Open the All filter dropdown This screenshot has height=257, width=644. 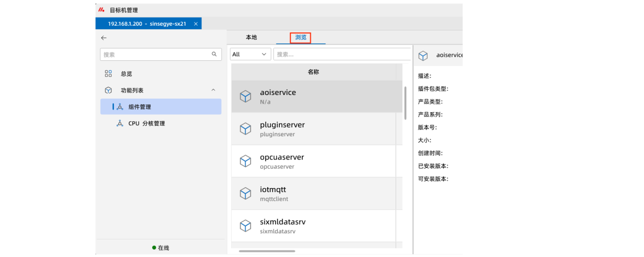click(250, 54)
